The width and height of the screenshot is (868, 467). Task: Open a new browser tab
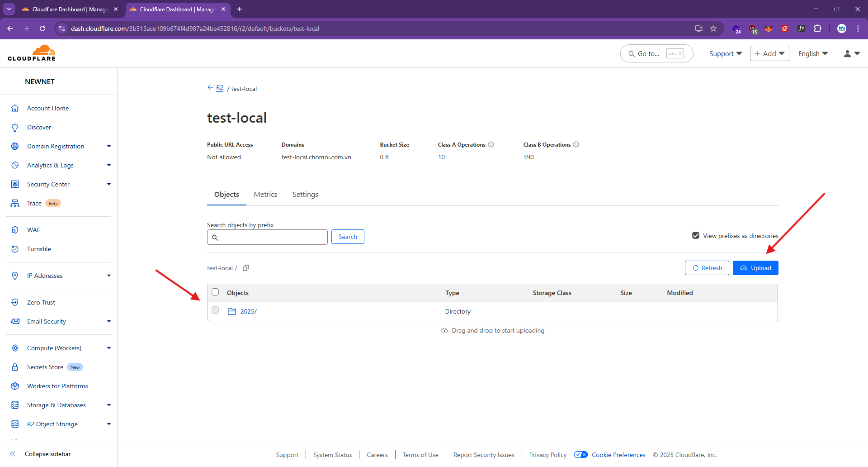tap(240, 9)
